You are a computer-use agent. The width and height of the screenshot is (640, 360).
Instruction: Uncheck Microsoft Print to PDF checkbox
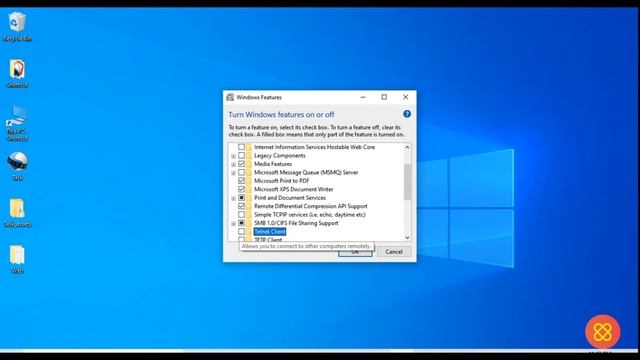pos(242,181)
